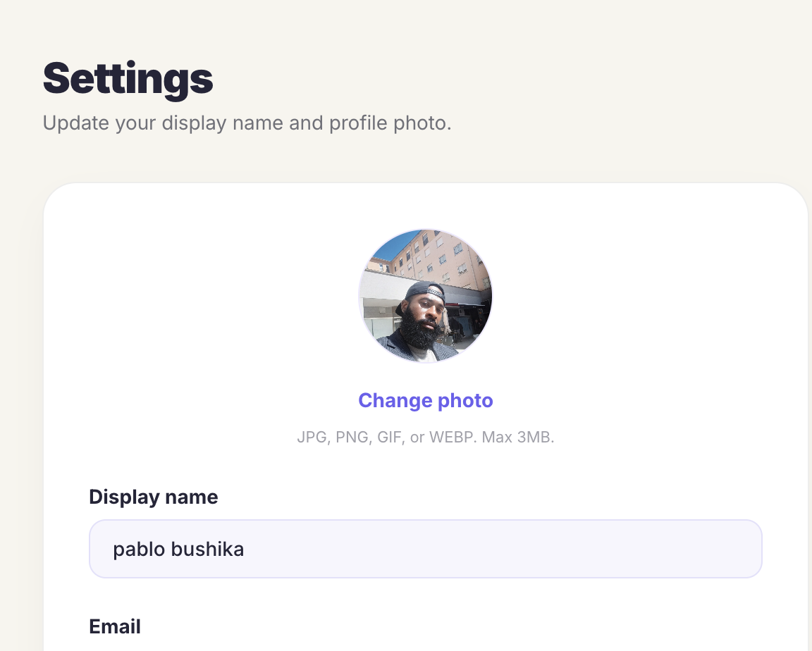Click the word 'Change' in the purple link
812x651 pixels.
(395, 401)
